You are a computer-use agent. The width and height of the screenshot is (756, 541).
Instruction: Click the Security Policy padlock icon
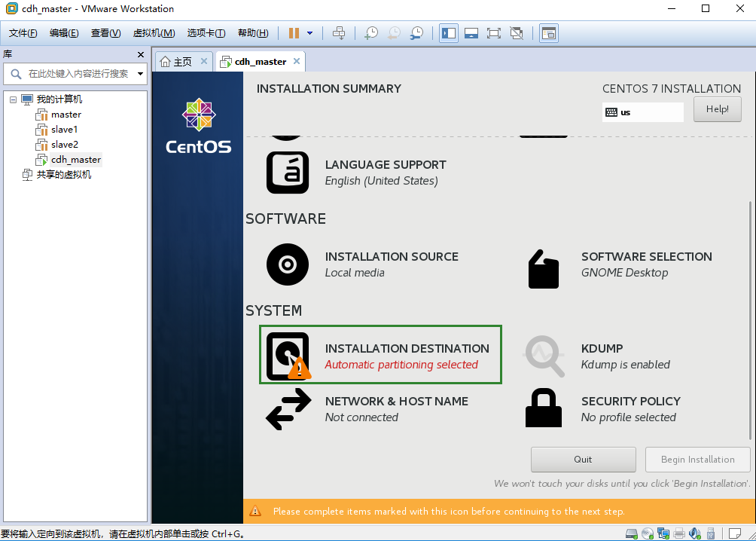click(x=544, y=408)
